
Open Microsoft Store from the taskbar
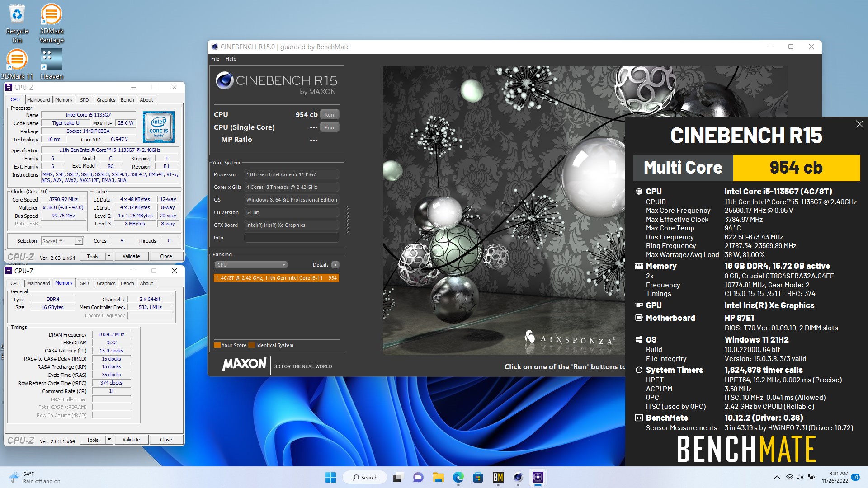478,477
